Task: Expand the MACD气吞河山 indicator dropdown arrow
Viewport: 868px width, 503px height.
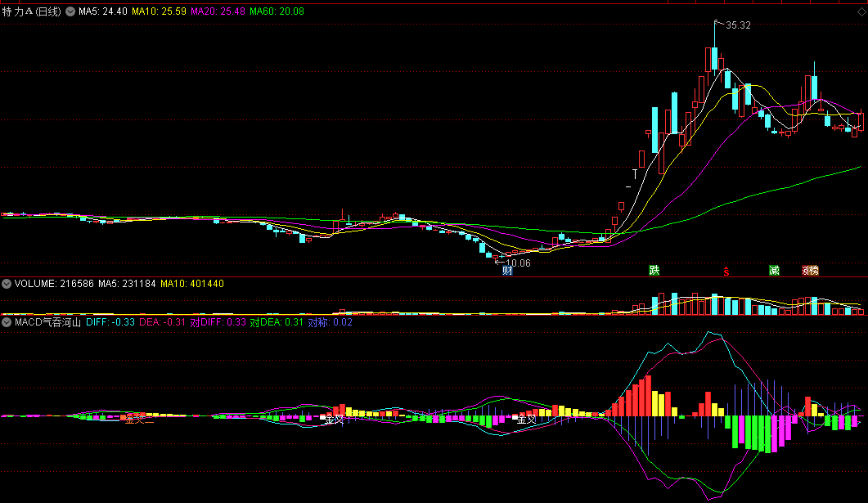Action: click(7, 322)
